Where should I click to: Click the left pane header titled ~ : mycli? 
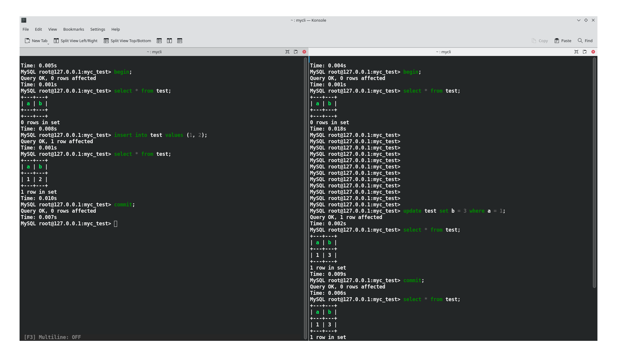(x=154, y=52)
